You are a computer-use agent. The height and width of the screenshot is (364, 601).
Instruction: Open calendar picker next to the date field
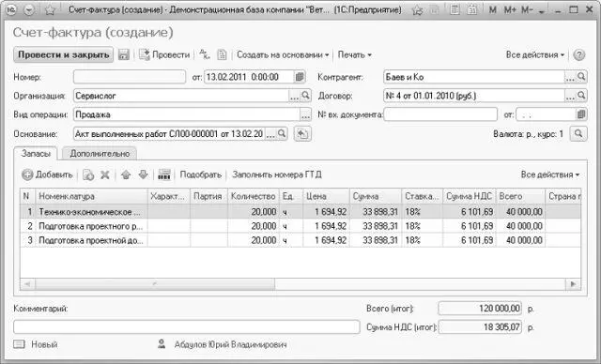300,77
